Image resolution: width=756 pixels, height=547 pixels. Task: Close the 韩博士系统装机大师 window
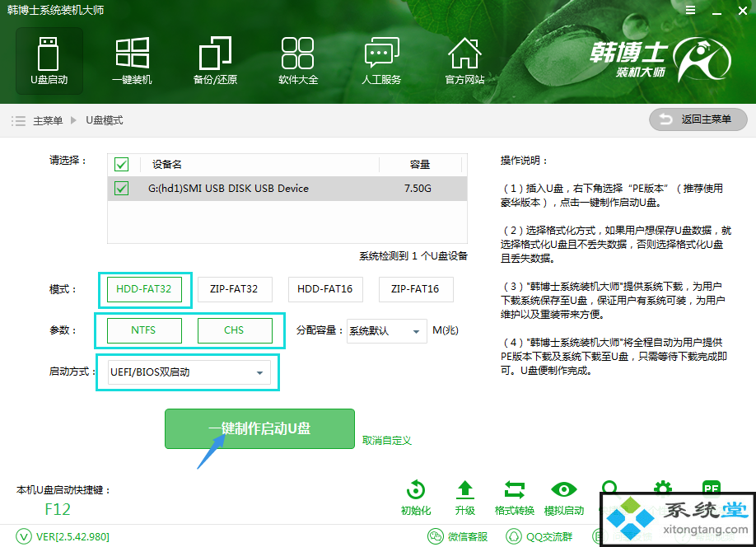(x=743, y=11)
